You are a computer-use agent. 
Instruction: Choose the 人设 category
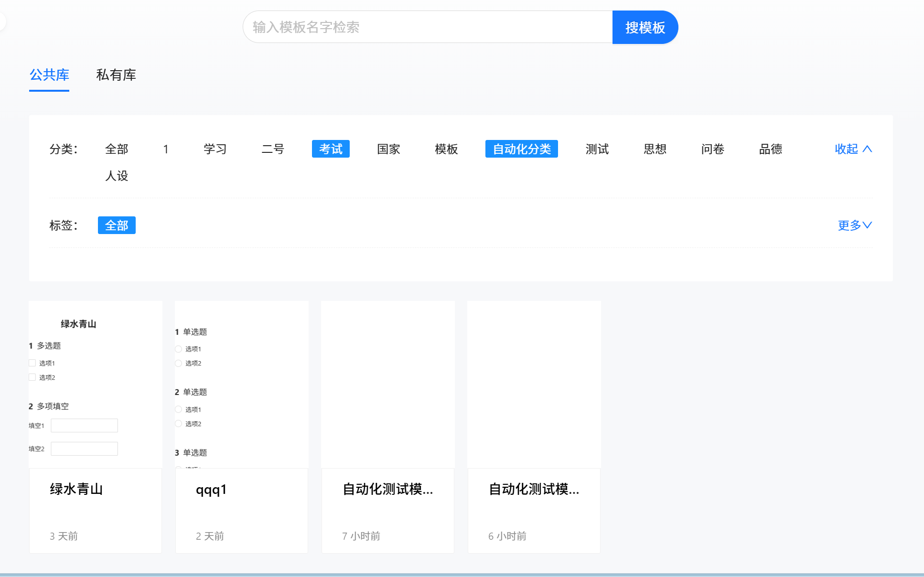tap(117, 176)
